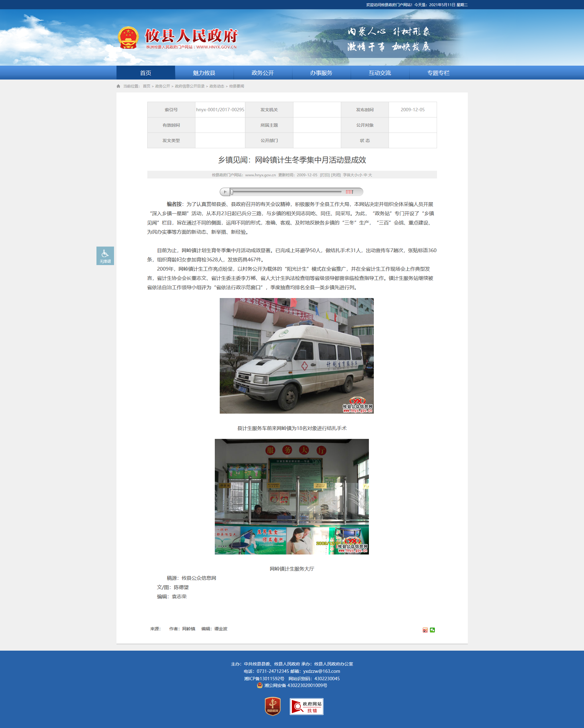The height and width of the screenshot is (728, 584).
Task: Click the 政府网站找错 badge
Action: (x=306, y=706)
